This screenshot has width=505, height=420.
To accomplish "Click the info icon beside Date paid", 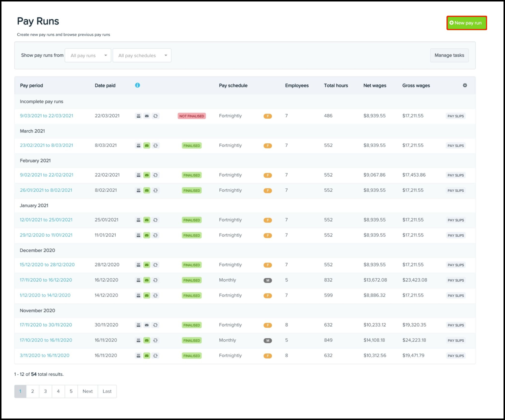I will click(x=137, y=85).
